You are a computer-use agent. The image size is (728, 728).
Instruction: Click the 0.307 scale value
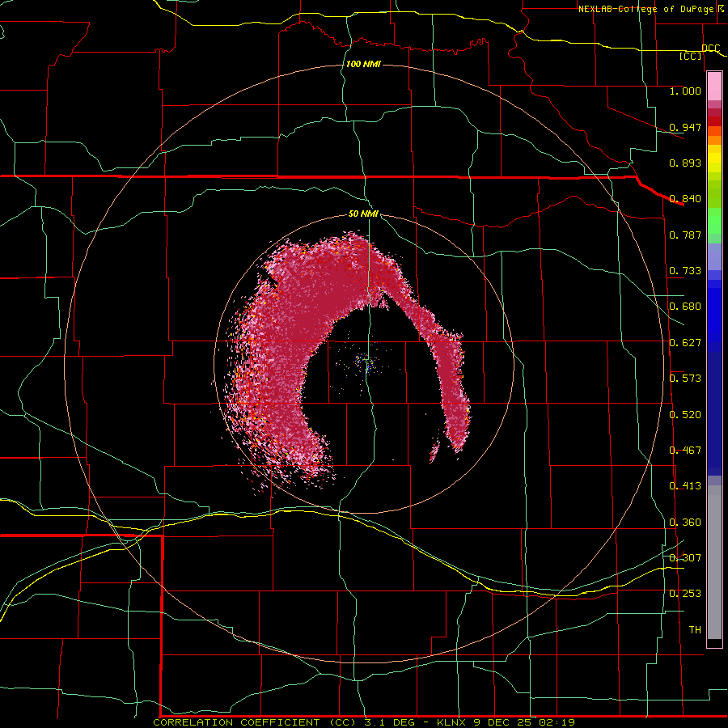pyautogui.click(x=685, y=558)
